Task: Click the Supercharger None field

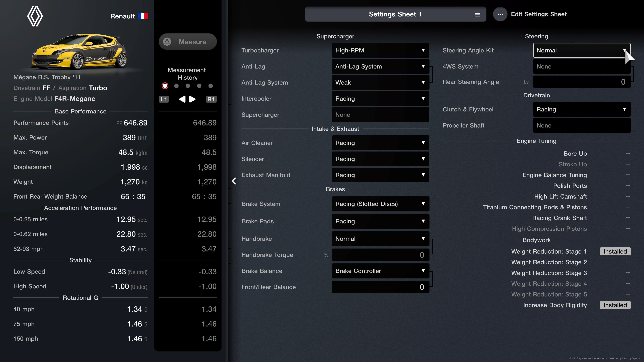Action: 381,115
